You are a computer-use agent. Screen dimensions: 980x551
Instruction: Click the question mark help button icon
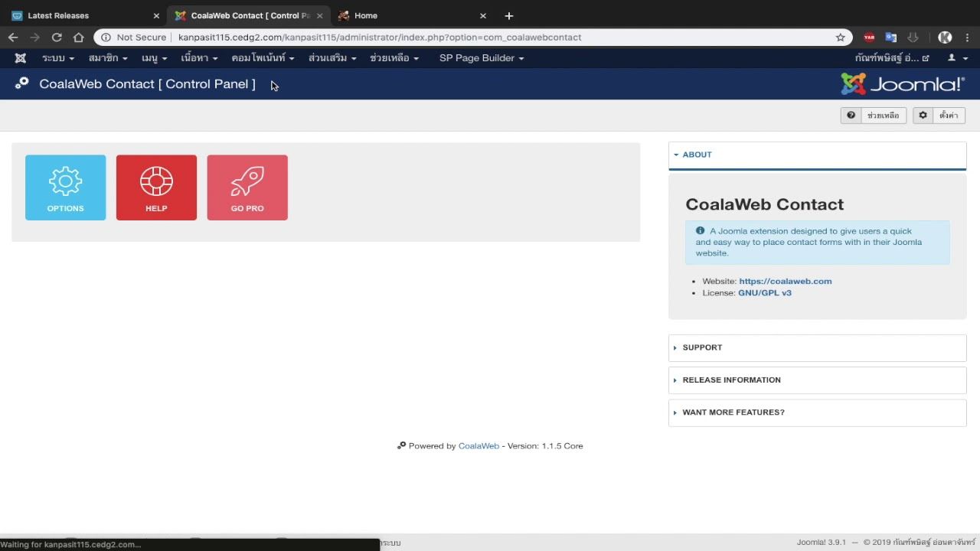(851, 116)
